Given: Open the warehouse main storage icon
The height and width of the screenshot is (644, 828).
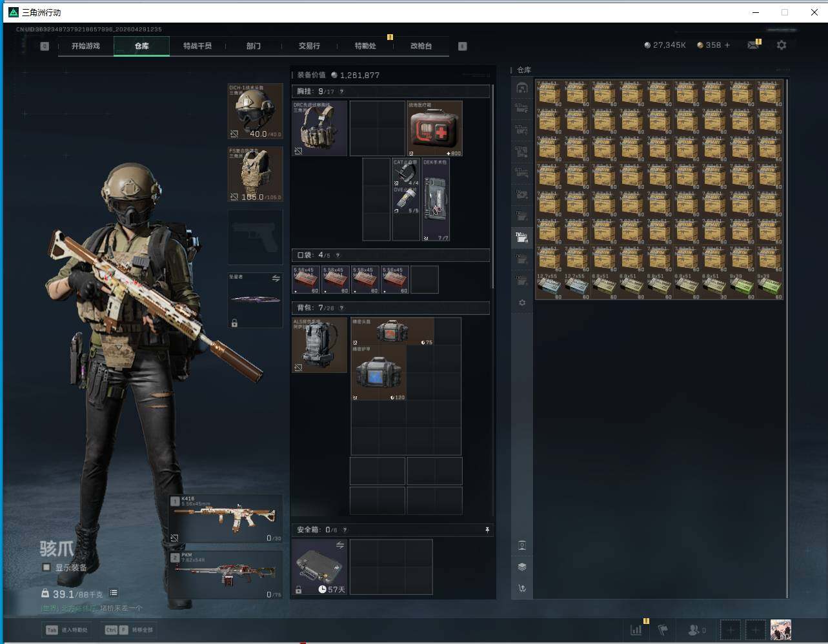Looking at the screenshot, I should 522,88.
